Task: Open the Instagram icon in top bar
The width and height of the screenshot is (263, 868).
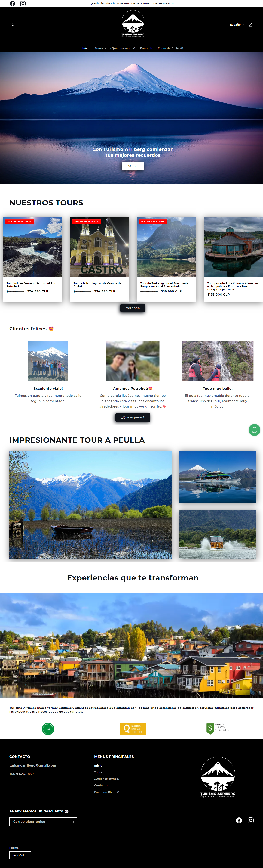Action: click(23, 4)
